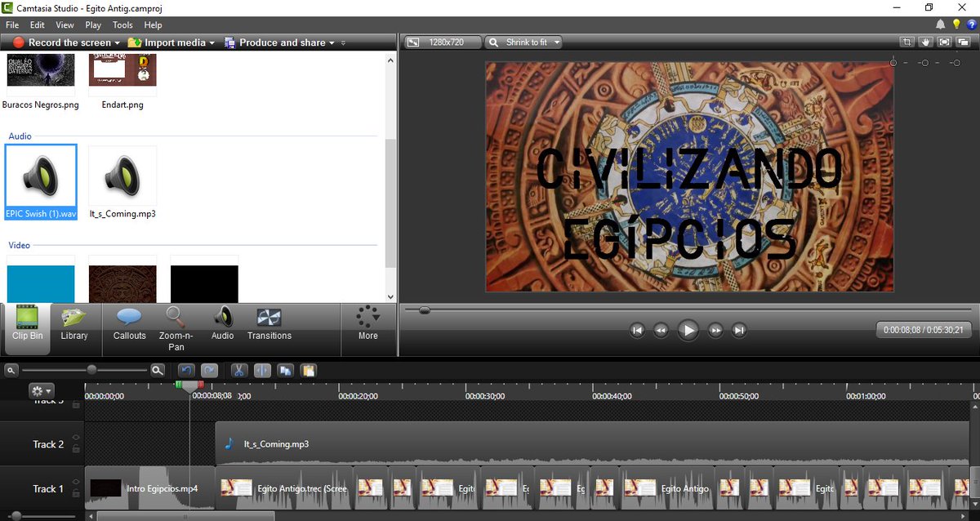Open the Tools menu
Image resolution: width=980 pixels, height=521 pixels.
pyautogui.click(x=122, y=25)
